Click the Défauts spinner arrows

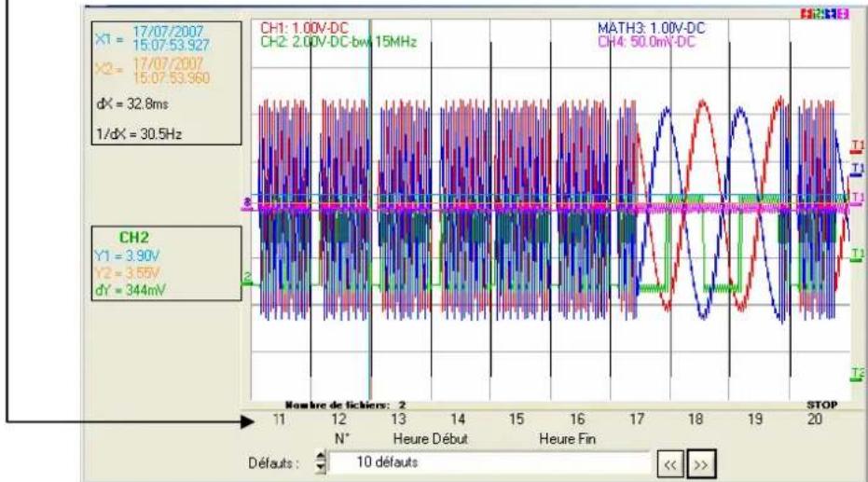321,462
